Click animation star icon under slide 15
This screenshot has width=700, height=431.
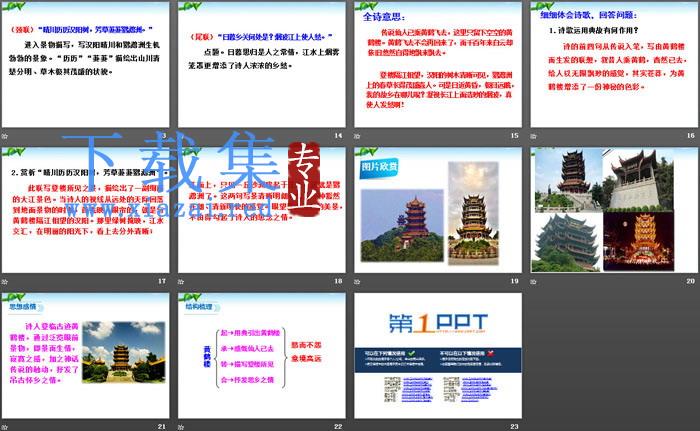pyautogui.click(x=357, y=136)
